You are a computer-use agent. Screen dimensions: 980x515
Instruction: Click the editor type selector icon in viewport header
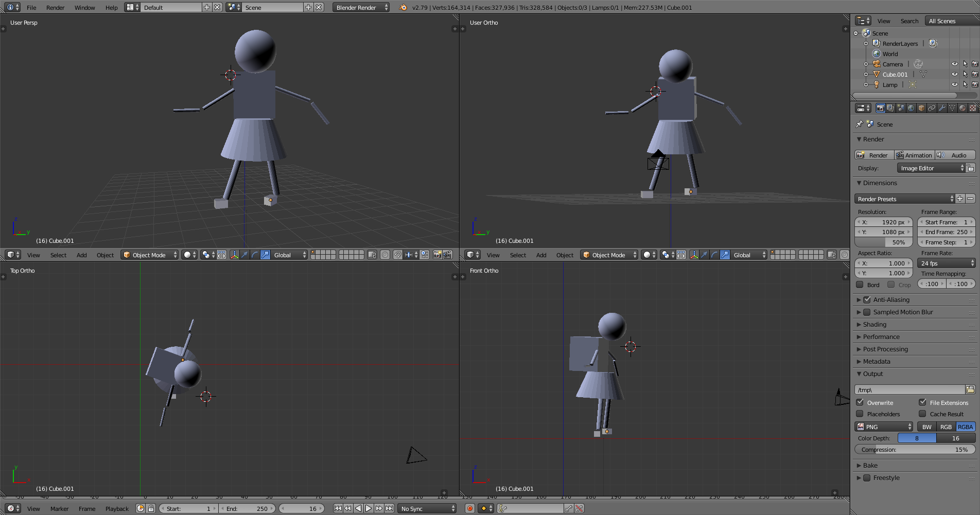point(12,255)
